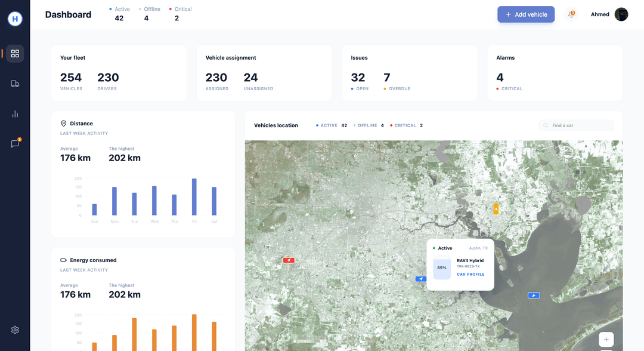Toggle the OFFLINE 4 map filter

click(369, 125)
